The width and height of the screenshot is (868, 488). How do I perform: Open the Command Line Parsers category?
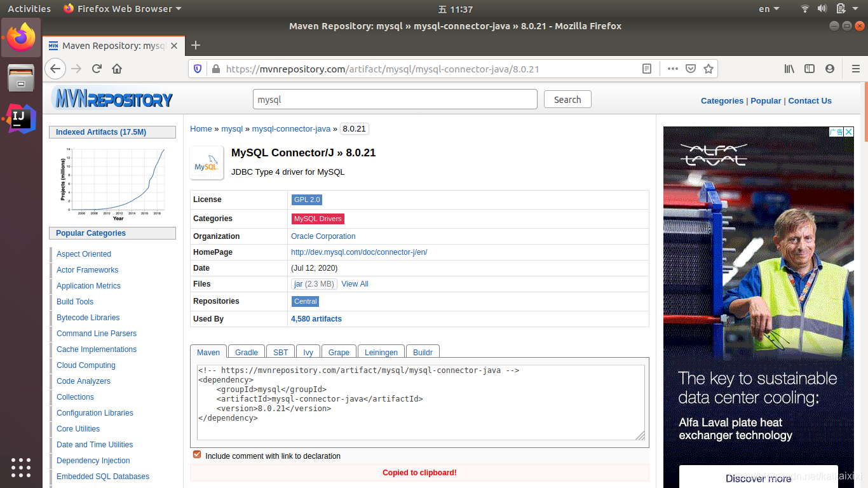pyautogui.click(x=97, y=333)
